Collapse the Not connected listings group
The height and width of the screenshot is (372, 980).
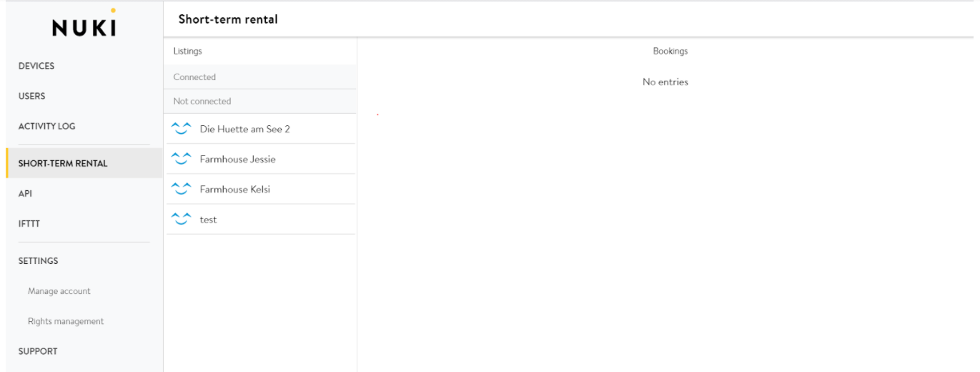202,102
